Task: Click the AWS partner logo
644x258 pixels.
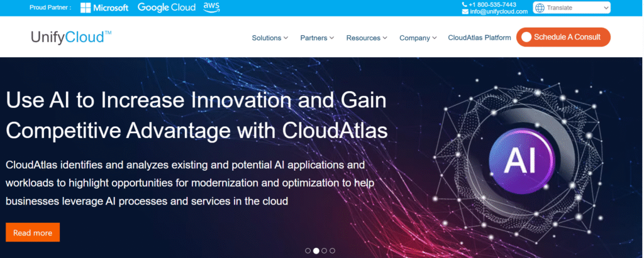Action: click(211, 8)
